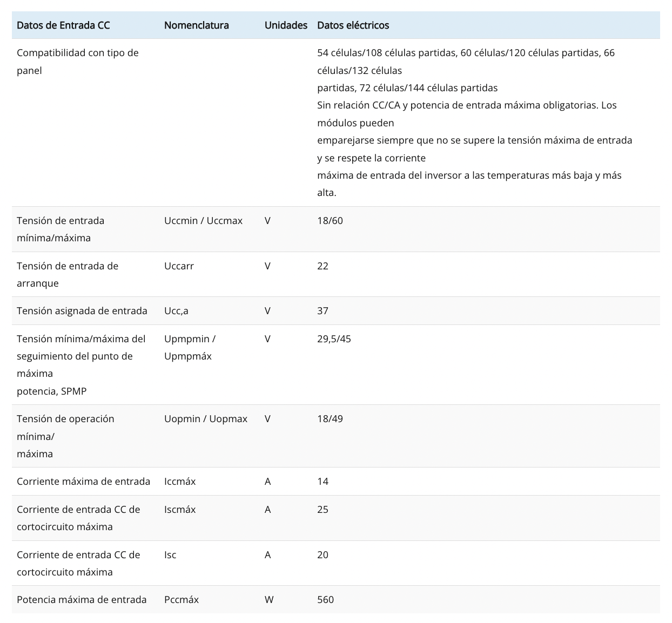Viewport: 672px width, 623px height.
Task: Click the value '18/60'
Action: 330,221
